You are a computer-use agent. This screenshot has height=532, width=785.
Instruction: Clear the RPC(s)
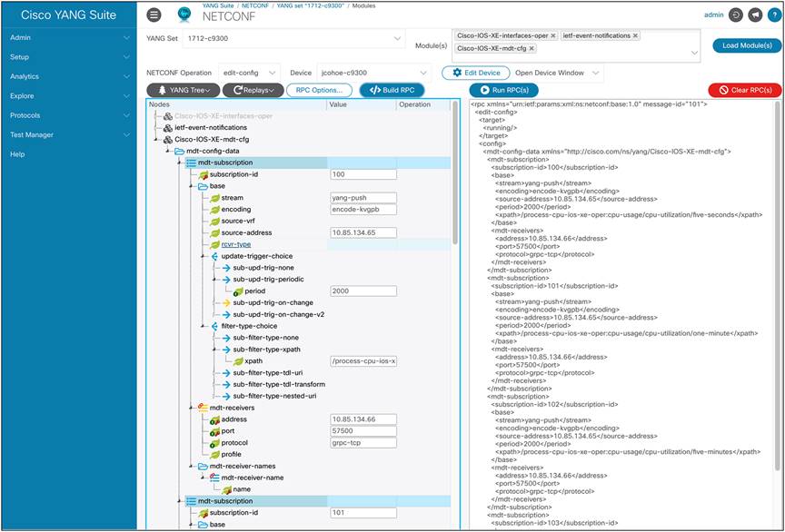point(745,90)
